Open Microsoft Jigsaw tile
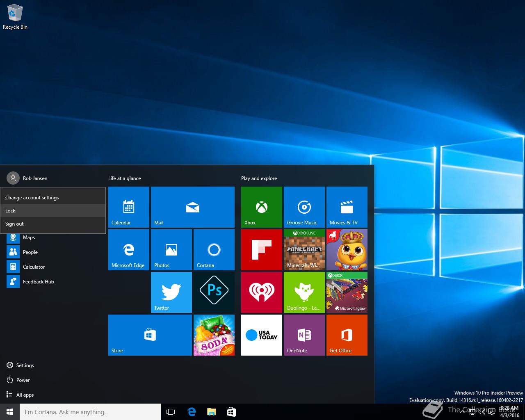 [x=347, y=292]
